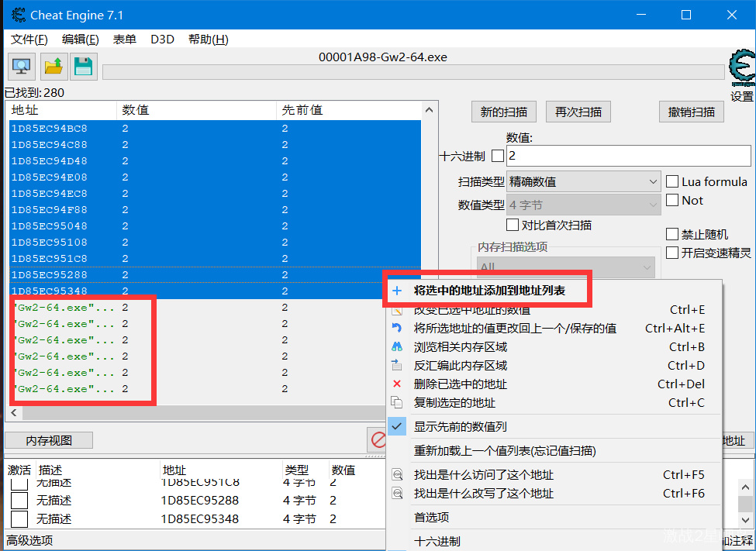Enable the 开启变速精灵 checkbox
756x551 pixels.
click(x=672, y=253)
